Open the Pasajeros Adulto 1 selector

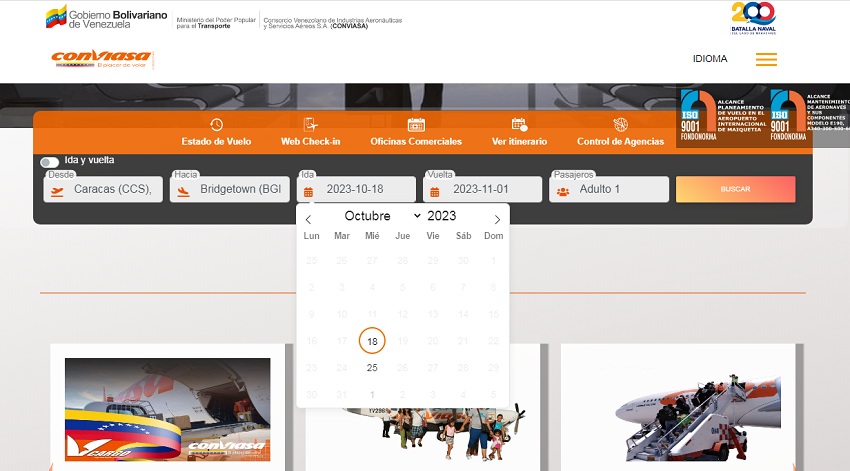click(x=609, y=189)
